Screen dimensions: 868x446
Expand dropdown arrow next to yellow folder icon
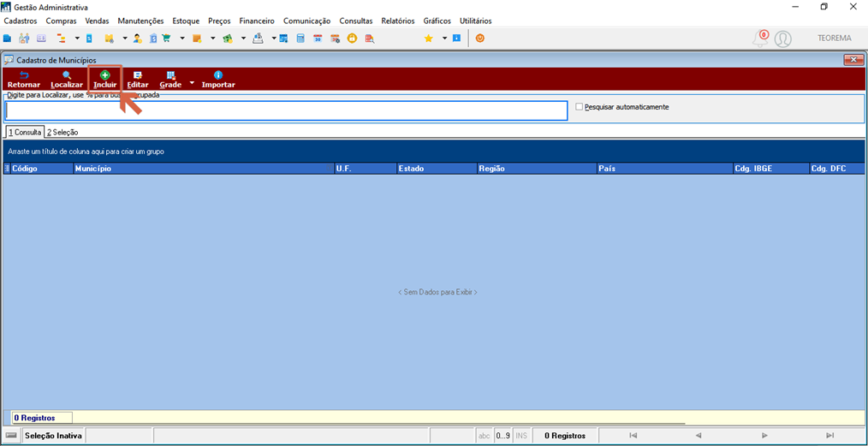point(125,39)
